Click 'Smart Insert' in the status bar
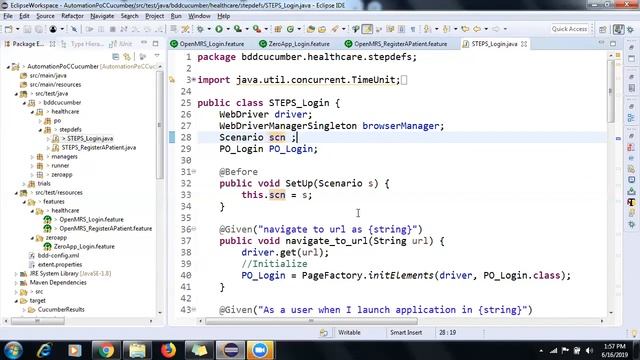640x360 pixels. click(x=406, y=333)
